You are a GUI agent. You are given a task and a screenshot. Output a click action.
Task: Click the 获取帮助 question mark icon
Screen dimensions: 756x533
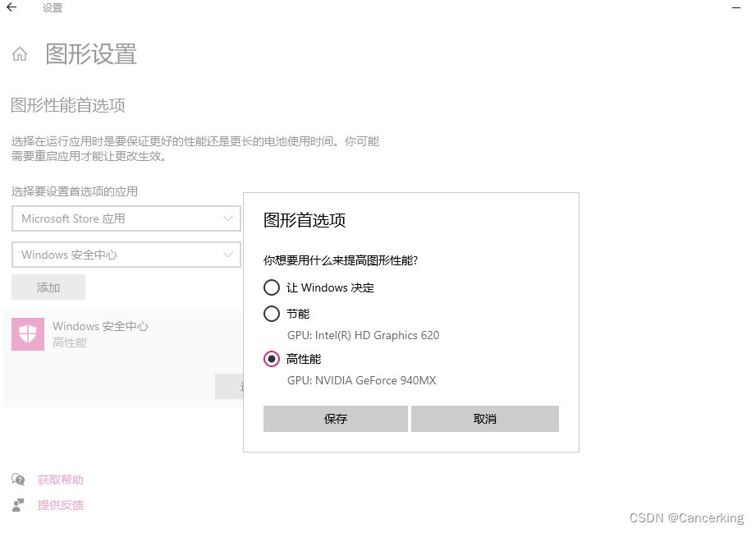18,479
